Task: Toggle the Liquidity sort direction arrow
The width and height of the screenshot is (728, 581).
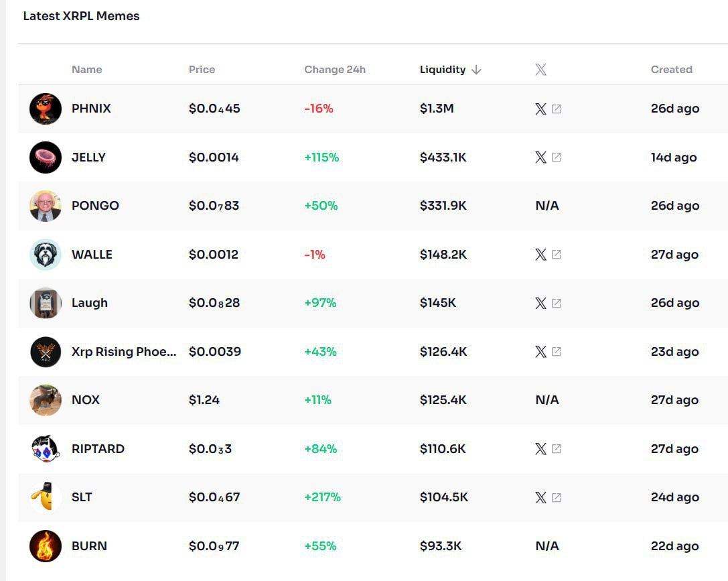Action: (477, 70)
